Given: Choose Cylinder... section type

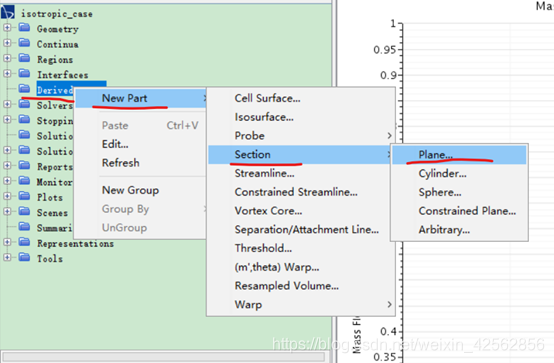Looking at the screenshot, I should pyautogui.click(x=459, y=174).
